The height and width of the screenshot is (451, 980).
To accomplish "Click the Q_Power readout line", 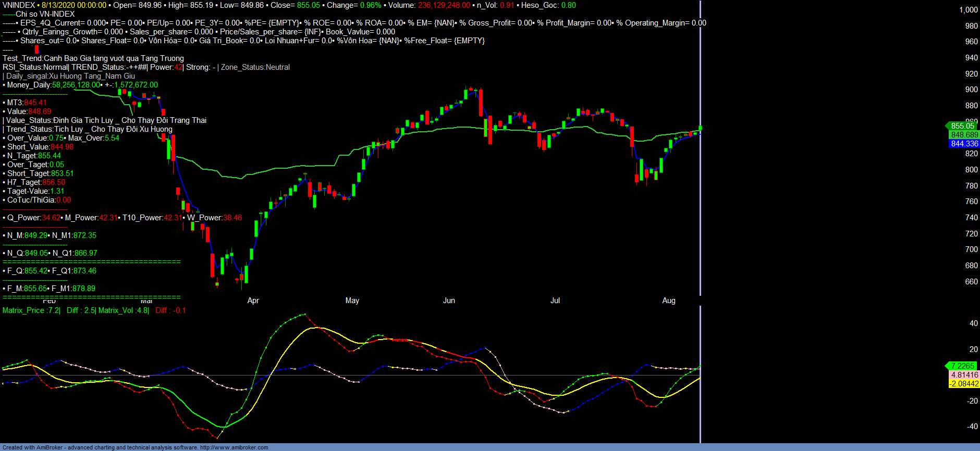I will click(x=123, y=218).
